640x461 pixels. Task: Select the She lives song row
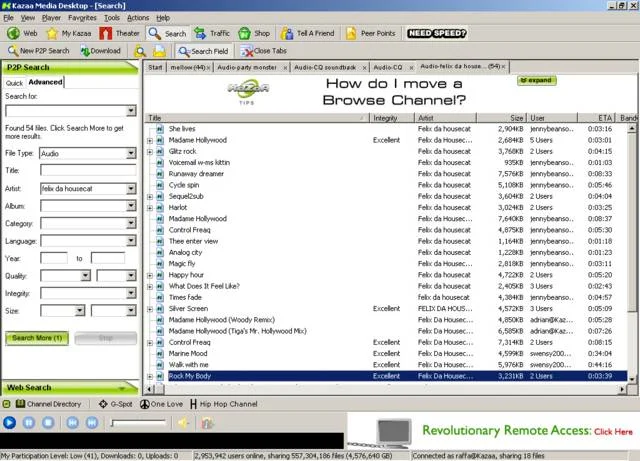click(386, 129)
